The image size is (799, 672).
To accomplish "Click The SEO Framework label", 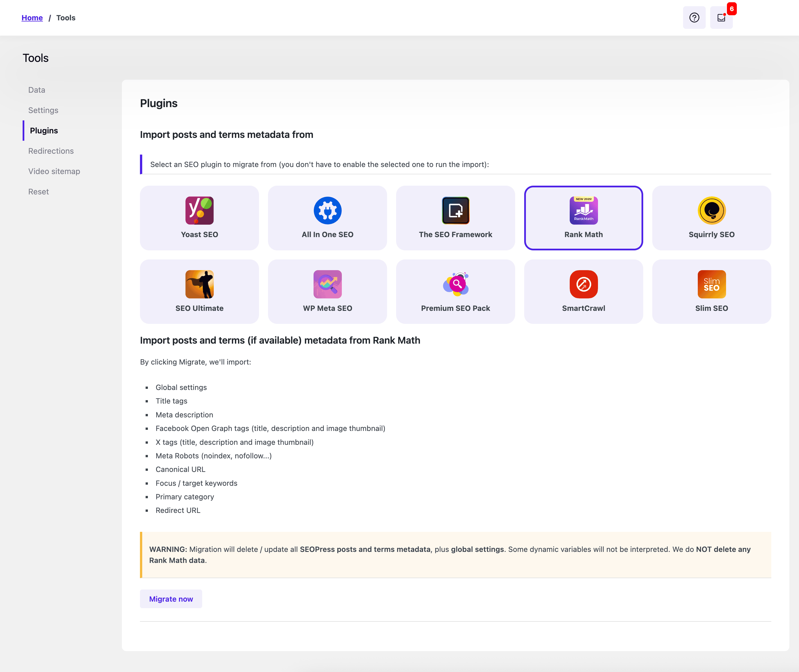I will (x=455, y=235).
